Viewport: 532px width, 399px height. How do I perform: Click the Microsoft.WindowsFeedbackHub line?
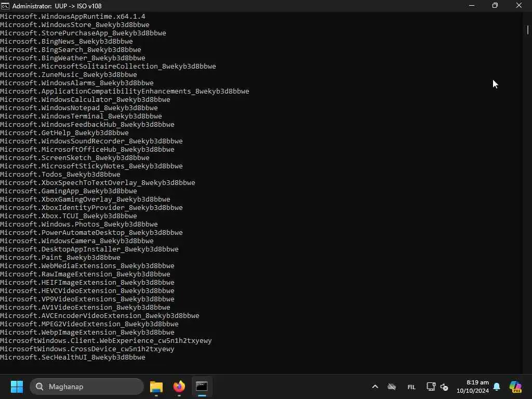87,125
